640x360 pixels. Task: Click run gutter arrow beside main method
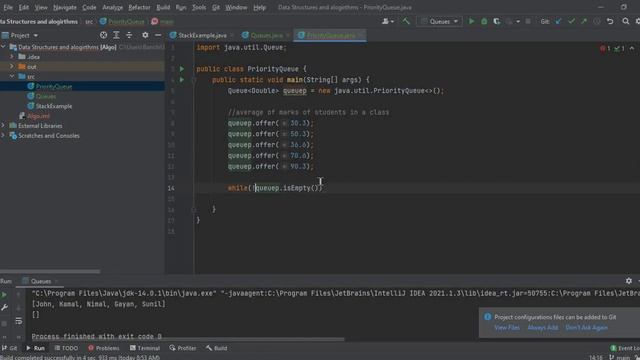(x=182, y=80)
